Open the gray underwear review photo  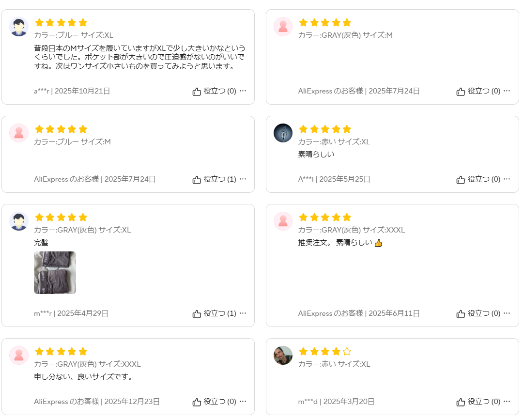pyautogui.click(x=55, y=273)
